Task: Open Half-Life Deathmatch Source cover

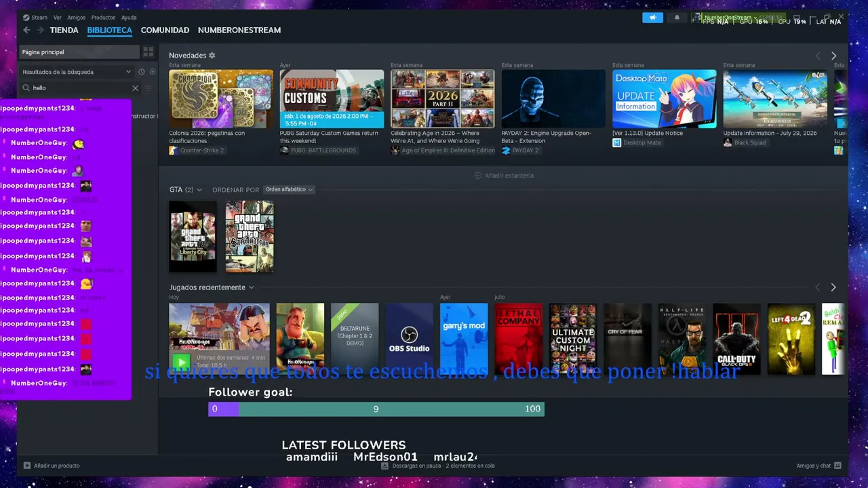Action: click(x=682, y=339)
